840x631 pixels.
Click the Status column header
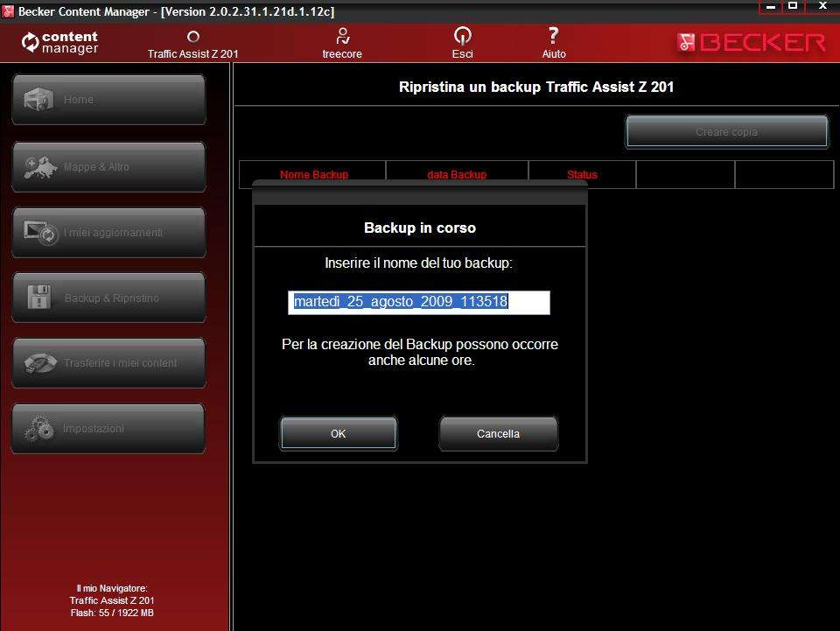(x=583, y=175)
